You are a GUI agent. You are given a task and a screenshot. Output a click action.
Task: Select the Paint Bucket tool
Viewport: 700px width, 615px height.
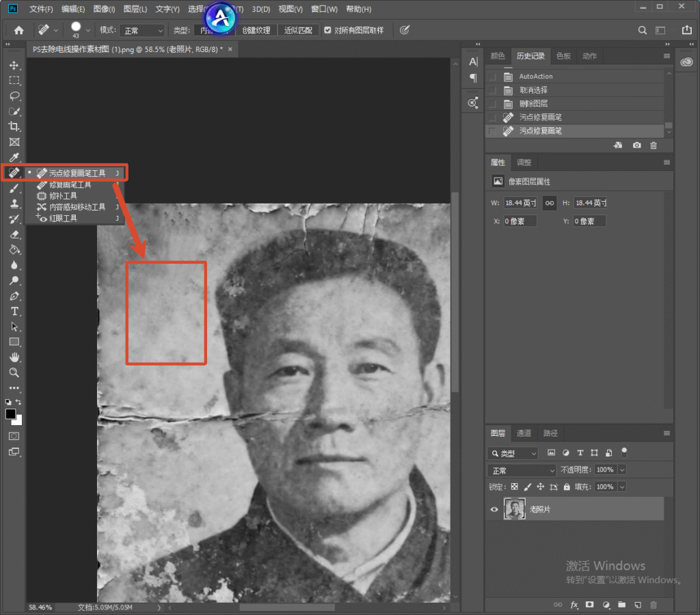pyautogui.click(x=14, y=249)
